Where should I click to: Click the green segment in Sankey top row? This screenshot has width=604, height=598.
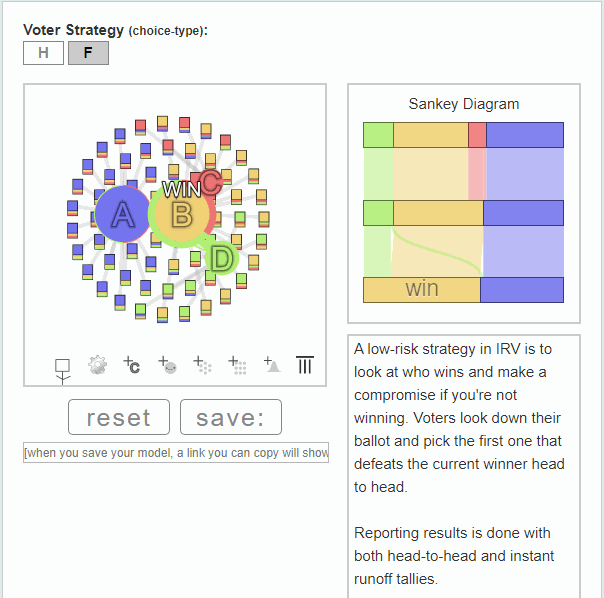[378, 135]
